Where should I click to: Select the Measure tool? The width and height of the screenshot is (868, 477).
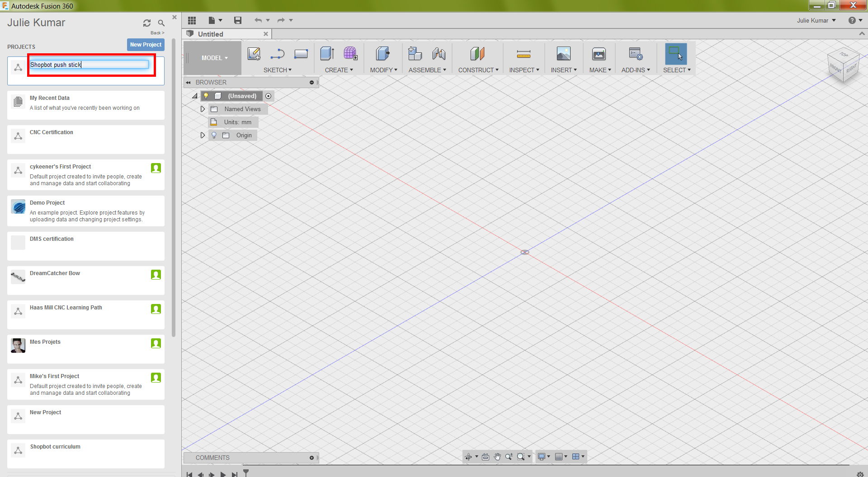(524, 54)
